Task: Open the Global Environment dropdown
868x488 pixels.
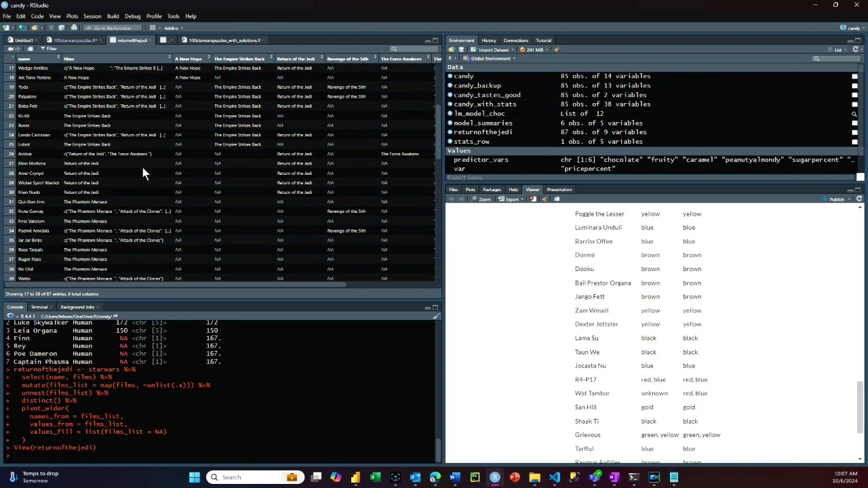Action: click(x=490, y=58)
